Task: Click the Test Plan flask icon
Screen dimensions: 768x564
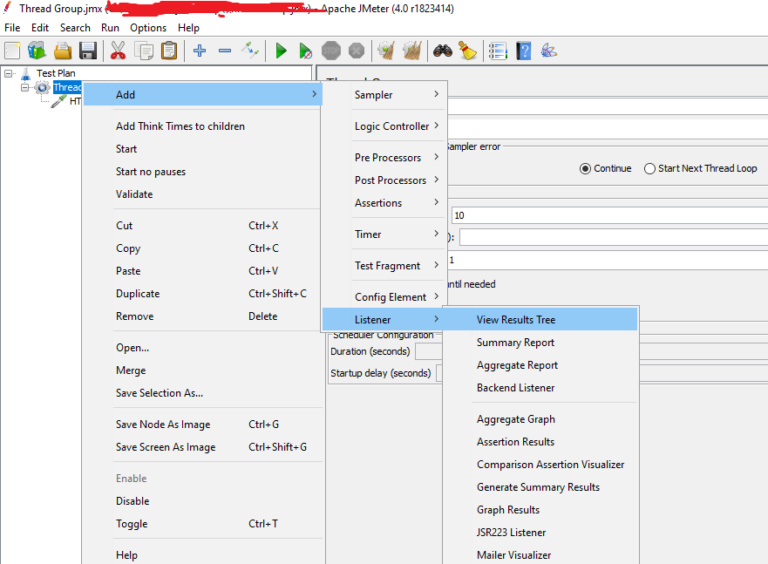Action: 26,73
